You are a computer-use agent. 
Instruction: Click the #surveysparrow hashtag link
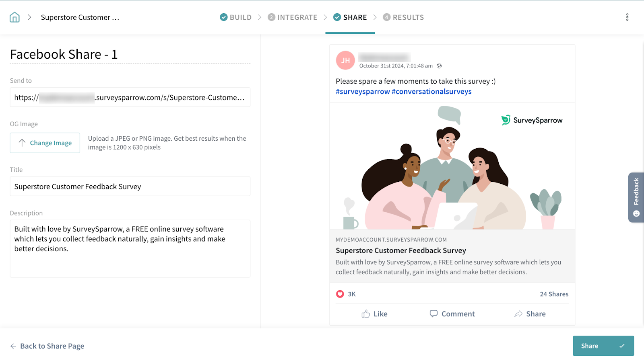click(363, 92)
